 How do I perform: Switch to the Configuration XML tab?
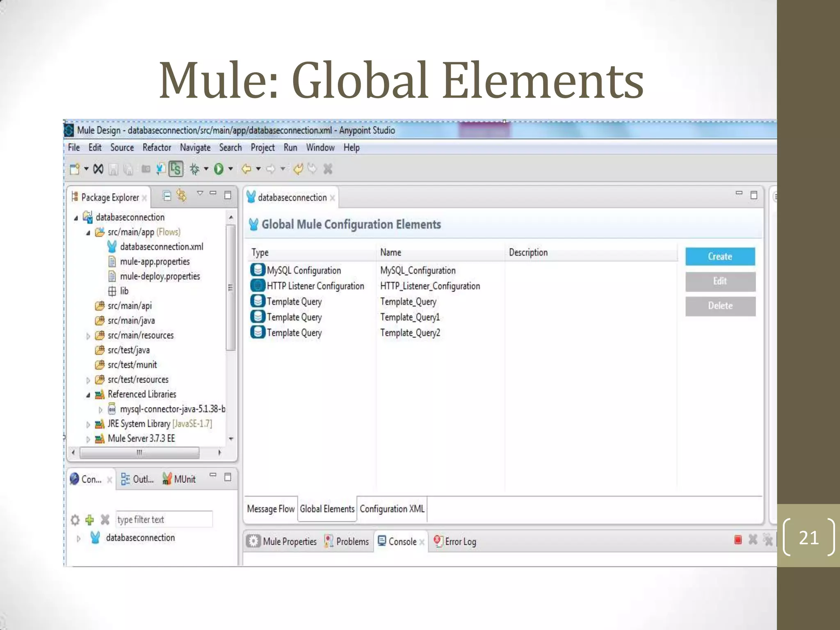pos(392,509)
